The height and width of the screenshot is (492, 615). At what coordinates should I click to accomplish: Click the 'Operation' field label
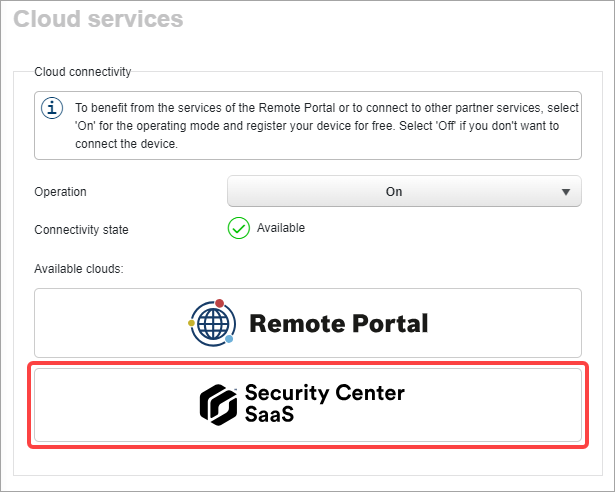[61, 192]
